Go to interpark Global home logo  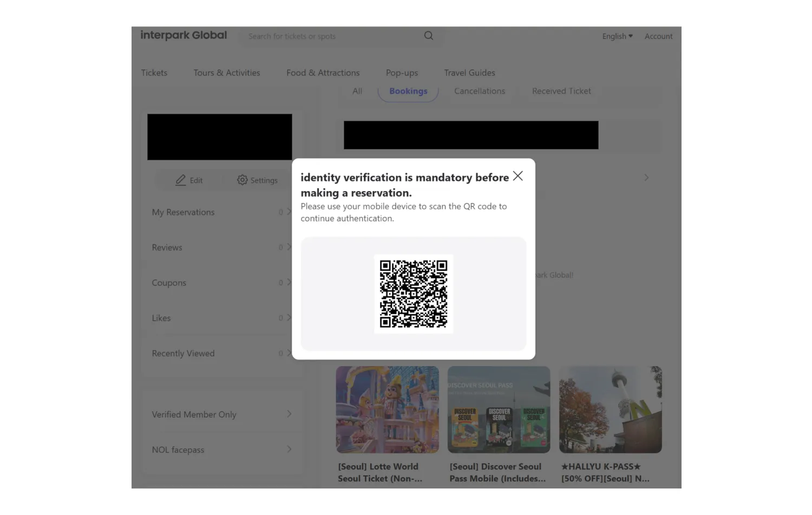(x=184, y=35)
